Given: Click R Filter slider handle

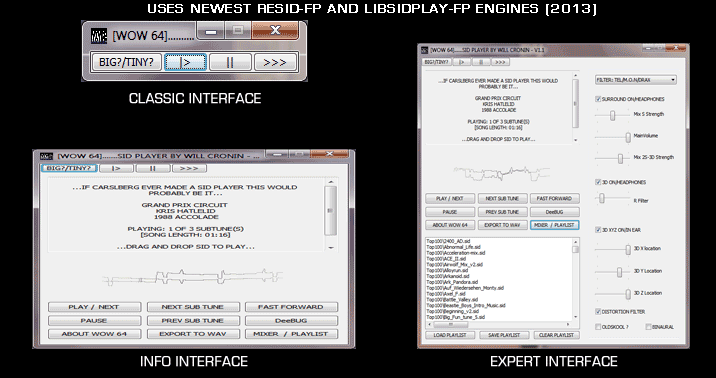Looking at the screenshot, I should (x=602, y=198).
